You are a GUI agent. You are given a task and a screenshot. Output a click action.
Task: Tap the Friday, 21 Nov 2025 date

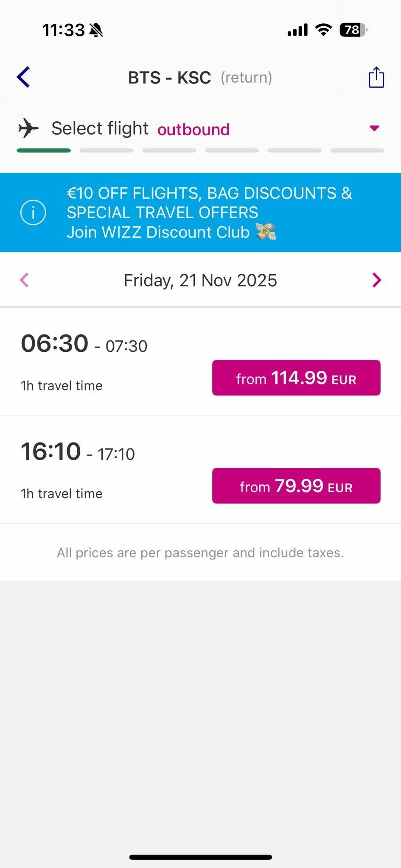(x=200, y=280)
